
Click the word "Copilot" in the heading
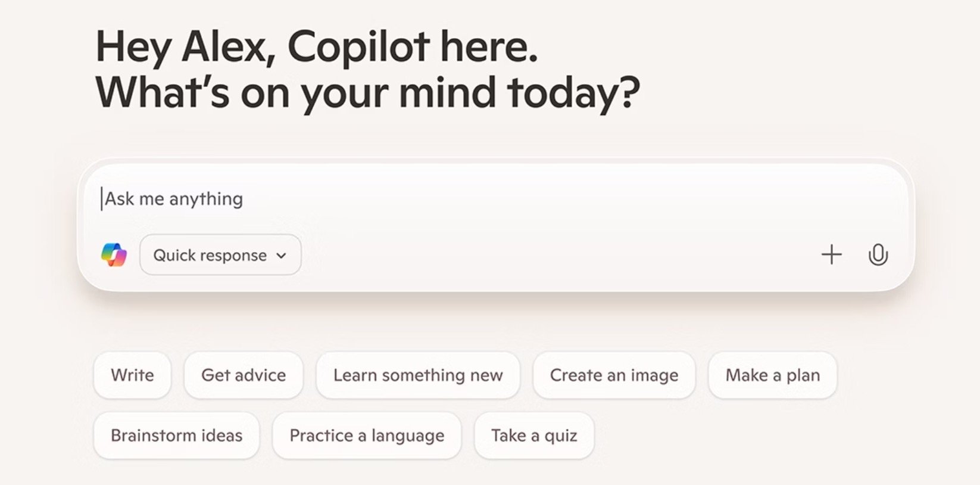(358, 46)
